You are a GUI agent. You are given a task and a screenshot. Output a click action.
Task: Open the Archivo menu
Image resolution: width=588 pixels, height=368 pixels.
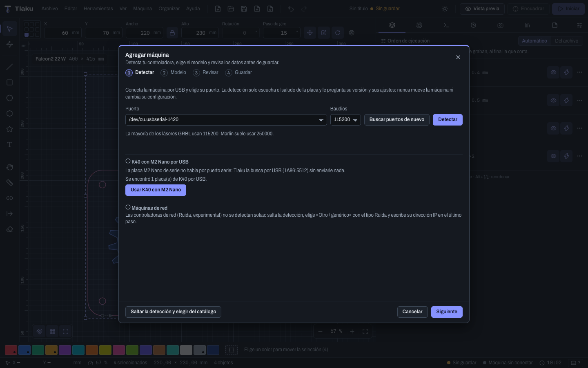49,9
